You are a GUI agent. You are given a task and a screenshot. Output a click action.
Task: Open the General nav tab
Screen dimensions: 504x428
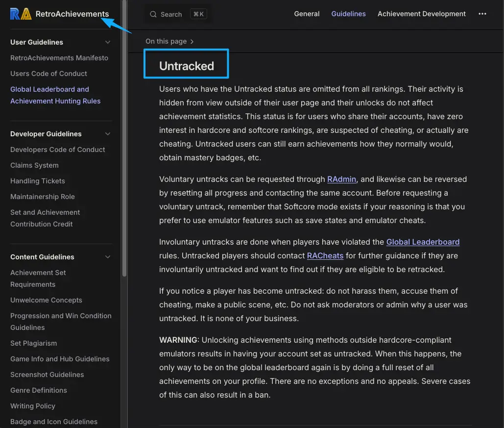click(x=307, y=14)
